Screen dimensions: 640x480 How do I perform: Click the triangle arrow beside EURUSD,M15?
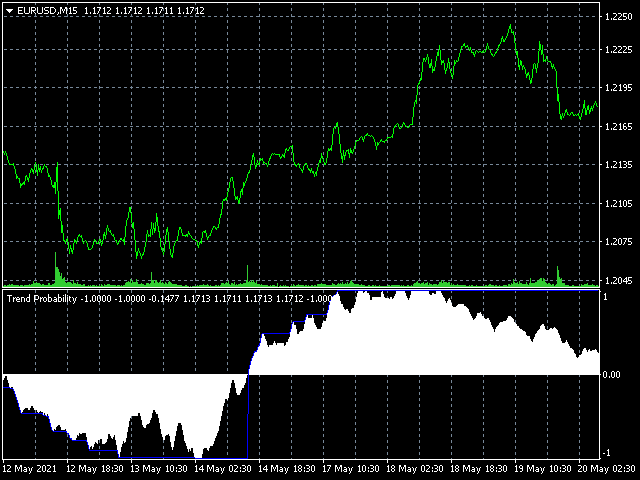(x=9, y=10)
